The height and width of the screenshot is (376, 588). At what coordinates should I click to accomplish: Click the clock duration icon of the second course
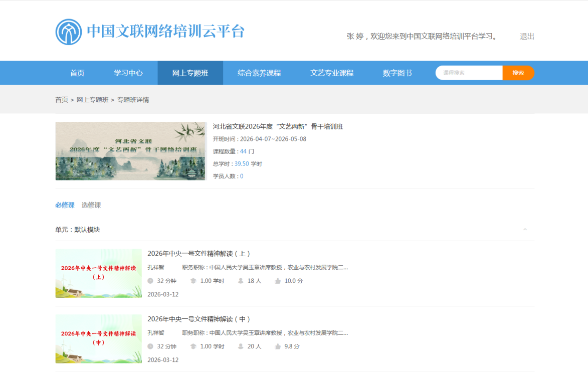tap(150, 346)
